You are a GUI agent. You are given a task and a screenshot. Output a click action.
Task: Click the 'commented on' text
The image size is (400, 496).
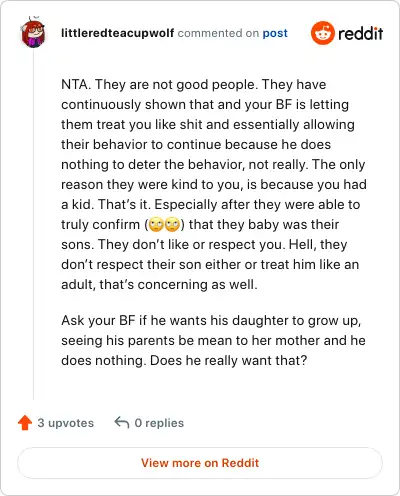click(218, 33)
